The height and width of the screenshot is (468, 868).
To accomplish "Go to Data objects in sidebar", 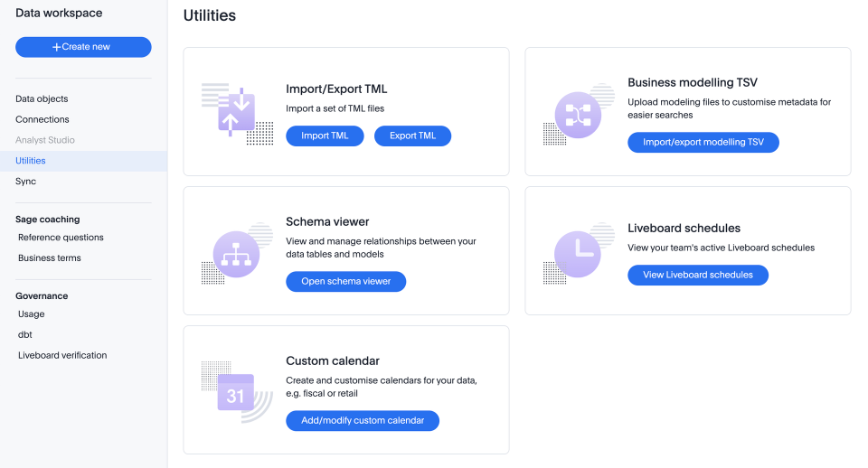I will [x=42, y=98].
